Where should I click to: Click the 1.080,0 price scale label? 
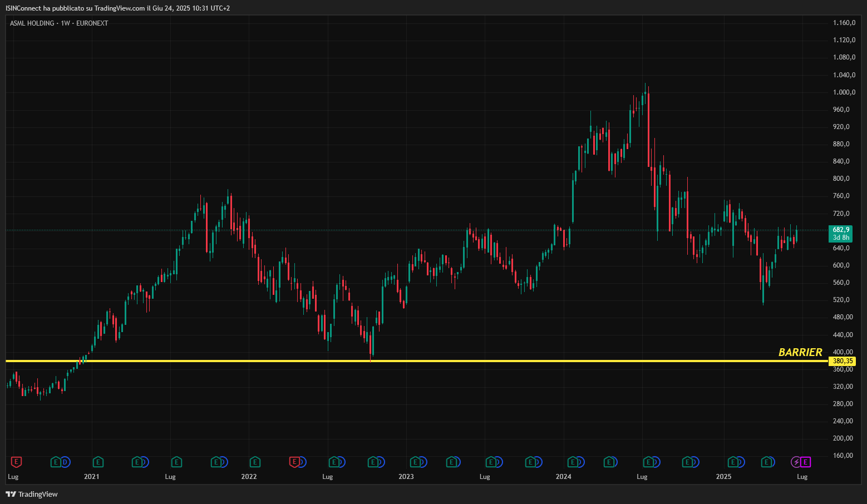(x=844, y=57)
